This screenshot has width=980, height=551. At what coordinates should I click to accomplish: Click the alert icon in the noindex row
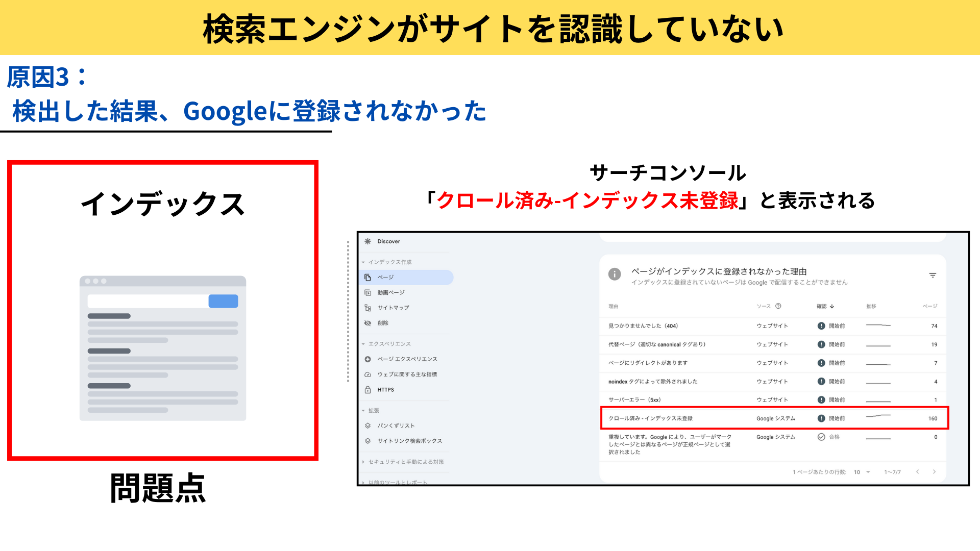point(821,381)
